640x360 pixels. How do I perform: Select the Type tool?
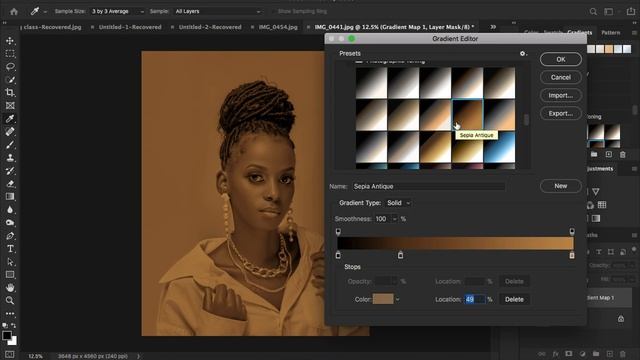coord(10,249)
